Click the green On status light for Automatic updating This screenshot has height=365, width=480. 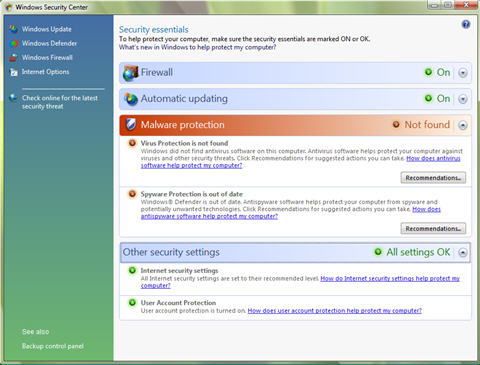(x=428, y=98)
